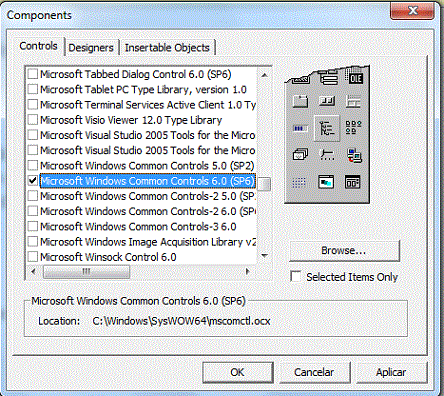
Task: Select the ImageList stacked images icon
Action: (x=300, y=155)
